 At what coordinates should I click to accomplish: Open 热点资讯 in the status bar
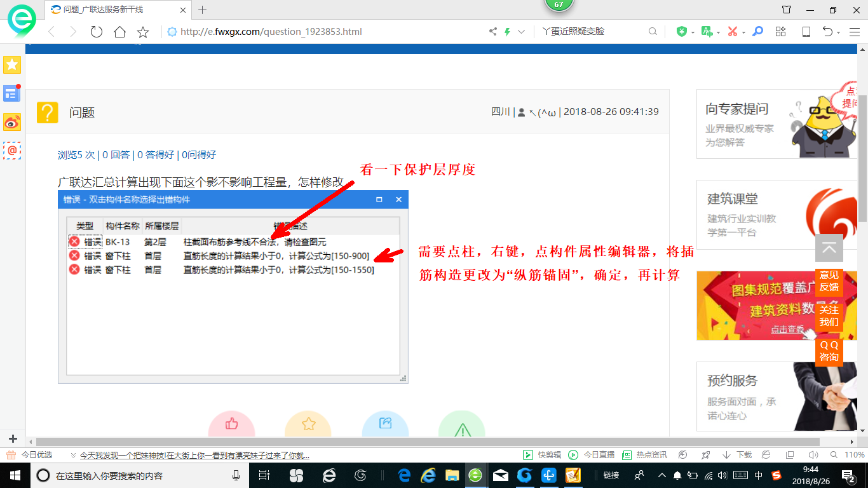644,455
